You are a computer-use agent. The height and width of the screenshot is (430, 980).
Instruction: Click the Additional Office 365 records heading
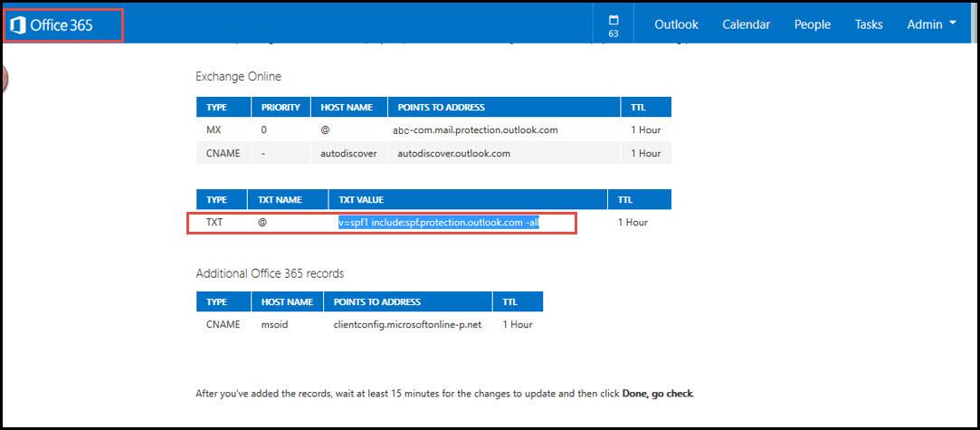270,273
